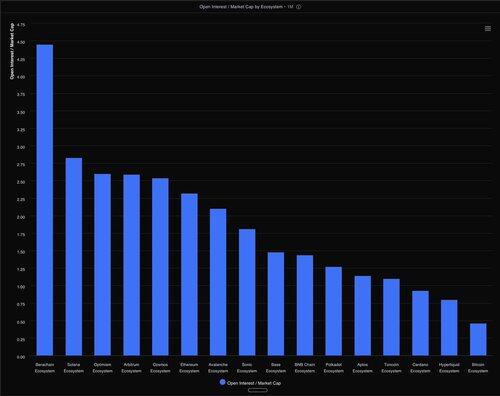Click the info icon beside chart title
Screen dimensions: 500x396
tap(299, 7)
